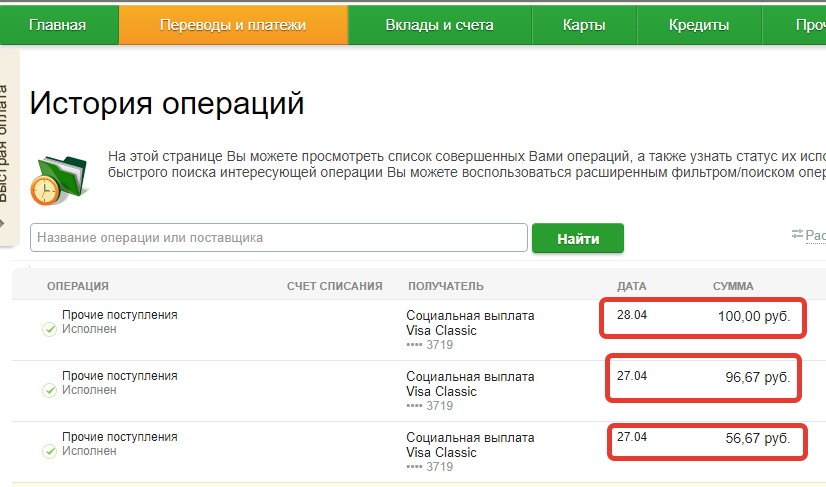Viewport: 826px width, 487px height.
Task: Focus the operation name search field
Action: point(279,238)
